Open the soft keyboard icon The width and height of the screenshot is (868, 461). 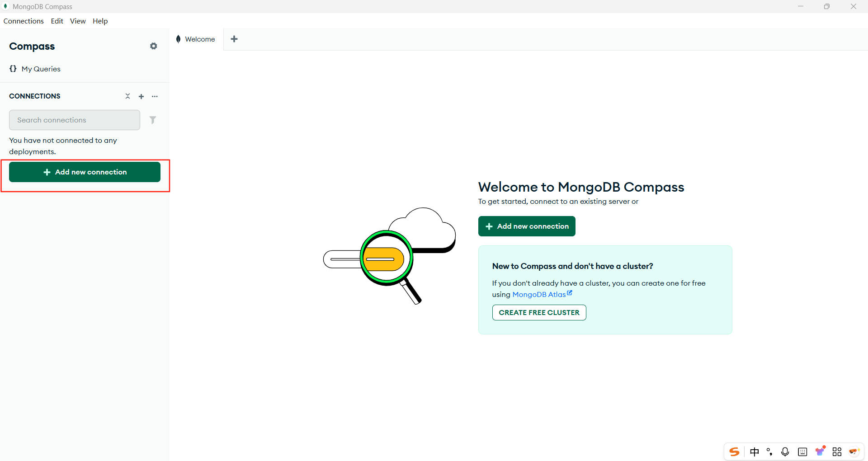click(x=802, y=452)
